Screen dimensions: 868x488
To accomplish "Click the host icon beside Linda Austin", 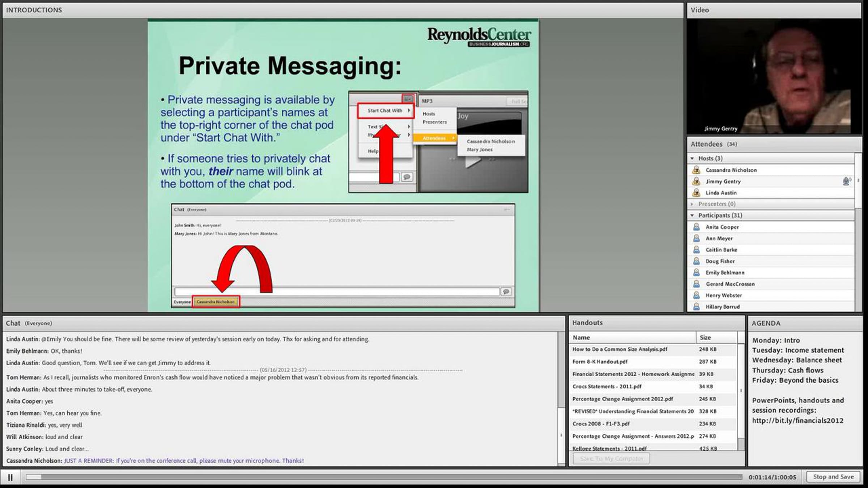I will pos(696,193).
